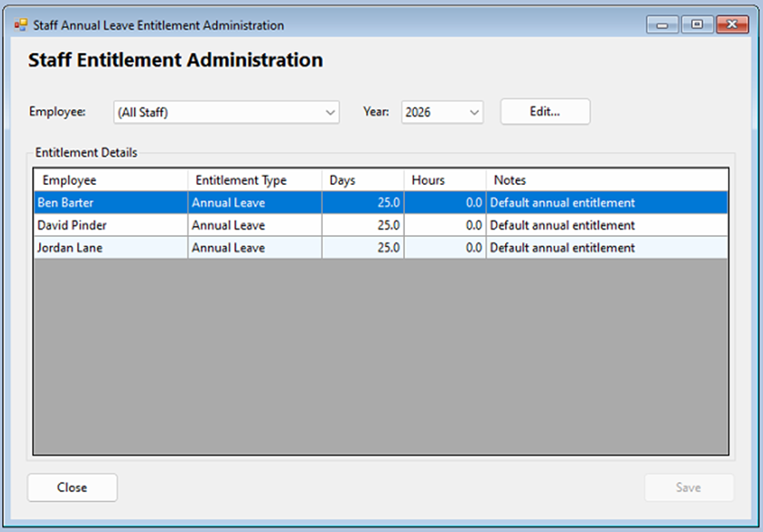The height and width of the screenshot is (532, 763).
Task: Click Days value 25.0 for Jordan Lane
Action: 363,248
